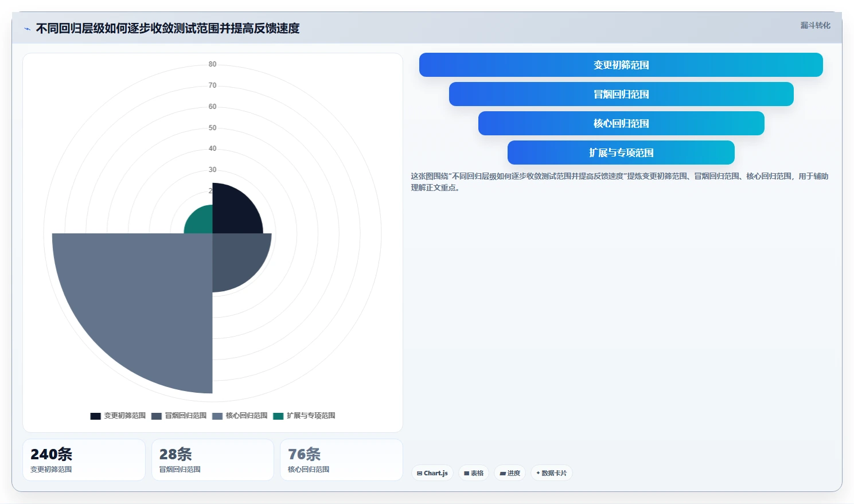Click the heading 不同回归层级如何逐步收敛测试范围
This screenshot has height=504, width=854.
pyautogui.click(x=167, y=29)
